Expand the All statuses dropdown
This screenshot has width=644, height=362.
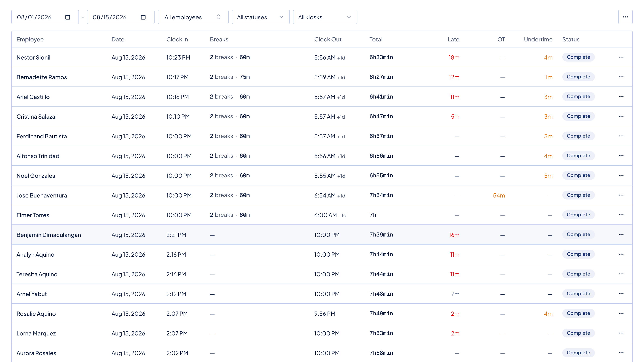(x=260, y=17)
